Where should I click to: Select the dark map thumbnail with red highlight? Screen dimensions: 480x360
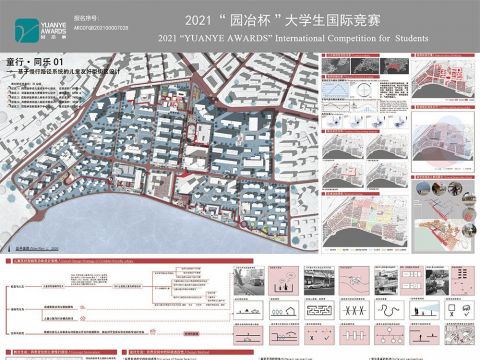(x=394, y=66)
